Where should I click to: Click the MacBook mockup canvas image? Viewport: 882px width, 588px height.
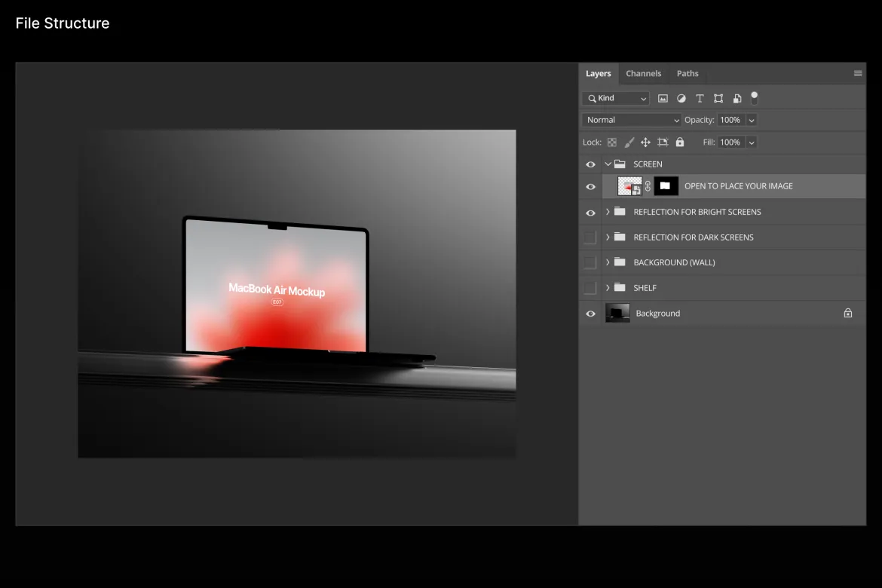click(297, 294)
